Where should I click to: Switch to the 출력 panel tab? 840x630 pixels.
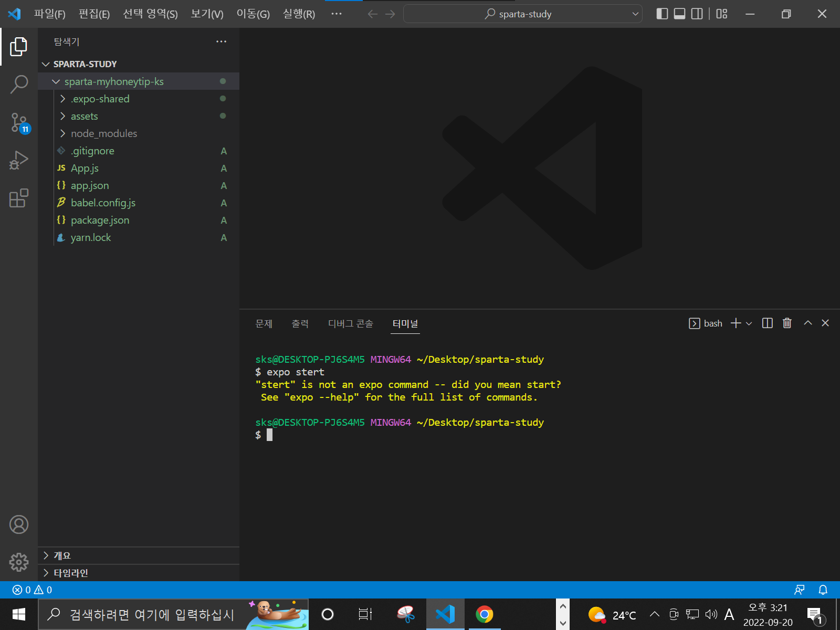pyautogui.click(x=300, y=324)
